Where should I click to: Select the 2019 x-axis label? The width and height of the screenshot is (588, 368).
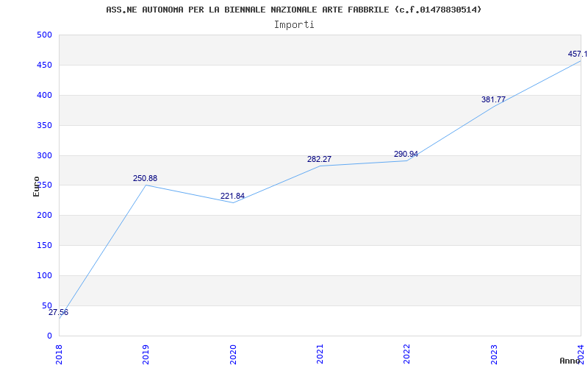[x=146, y=355]
